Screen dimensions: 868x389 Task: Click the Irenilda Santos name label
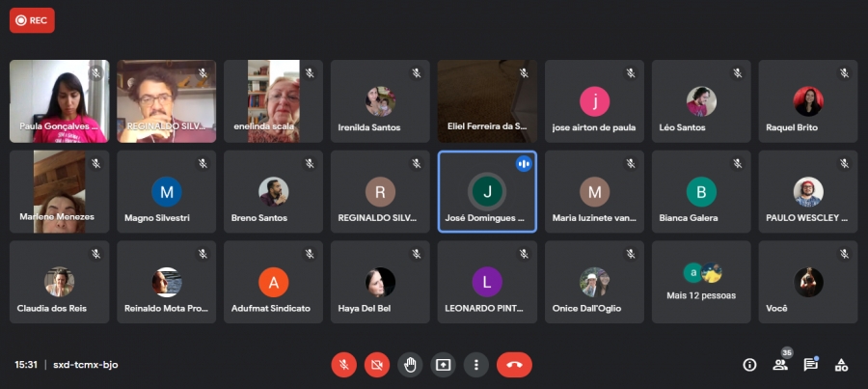pos(369,127)
